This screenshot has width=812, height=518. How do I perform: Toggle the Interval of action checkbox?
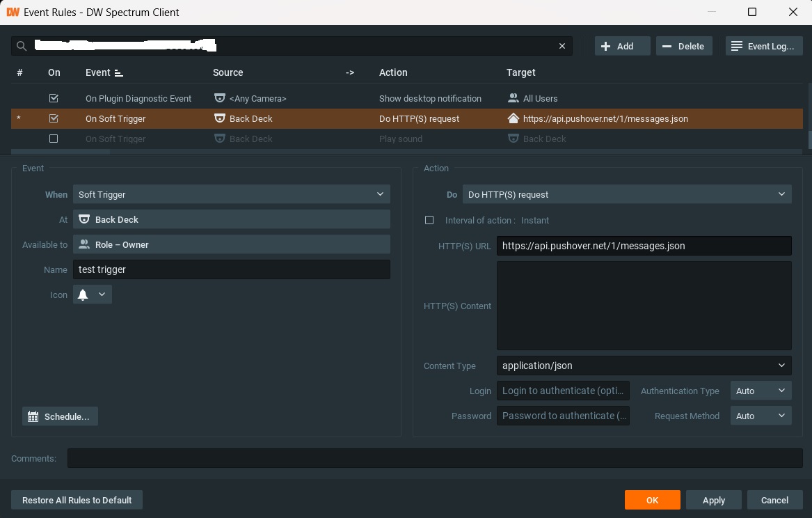[x=429, y=220]
